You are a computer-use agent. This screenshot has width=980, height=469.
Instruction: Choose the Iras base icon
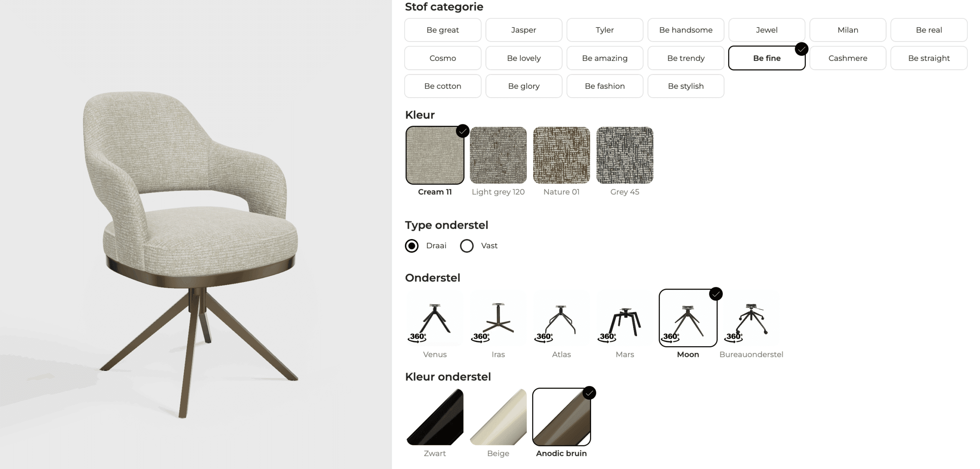click(498, 318)
